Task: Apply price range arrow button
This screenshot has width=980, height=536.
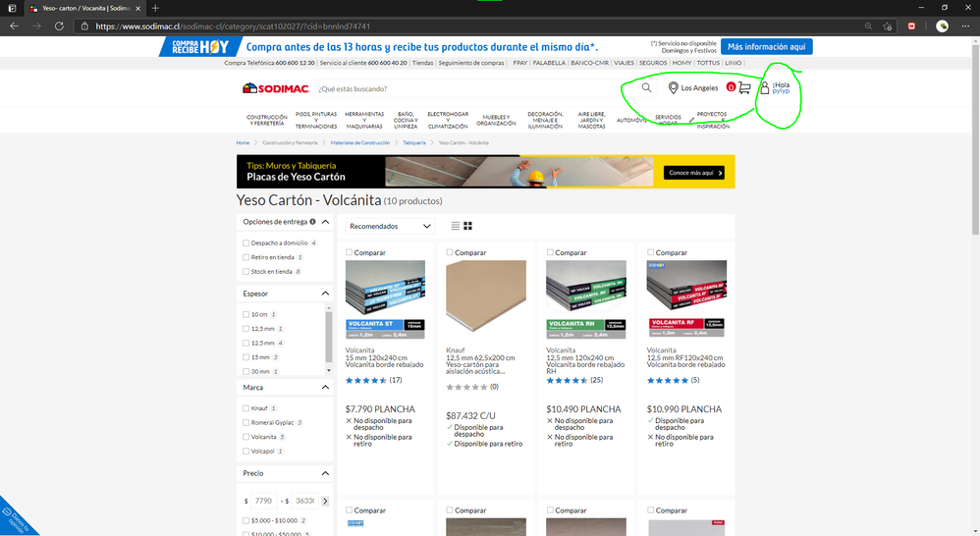Action: click(325, 501)
